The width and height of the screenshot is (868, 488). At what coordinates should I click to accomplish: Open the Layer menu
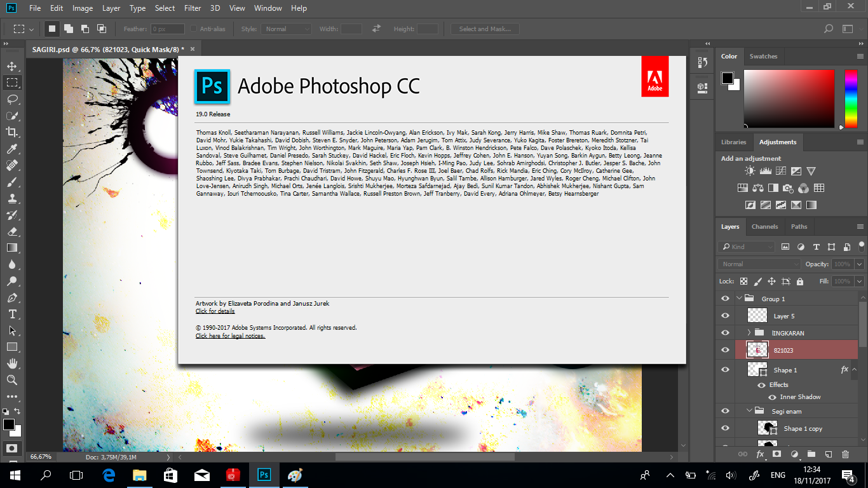(x=111, y=8)
